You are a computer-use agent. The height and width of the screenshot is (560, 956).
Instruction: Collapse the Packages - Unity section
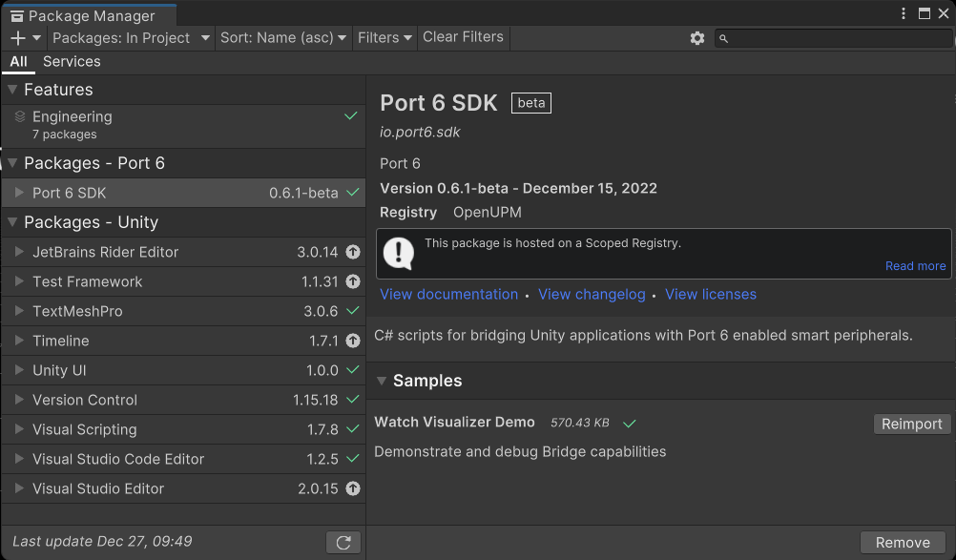[x=12, y=222]
